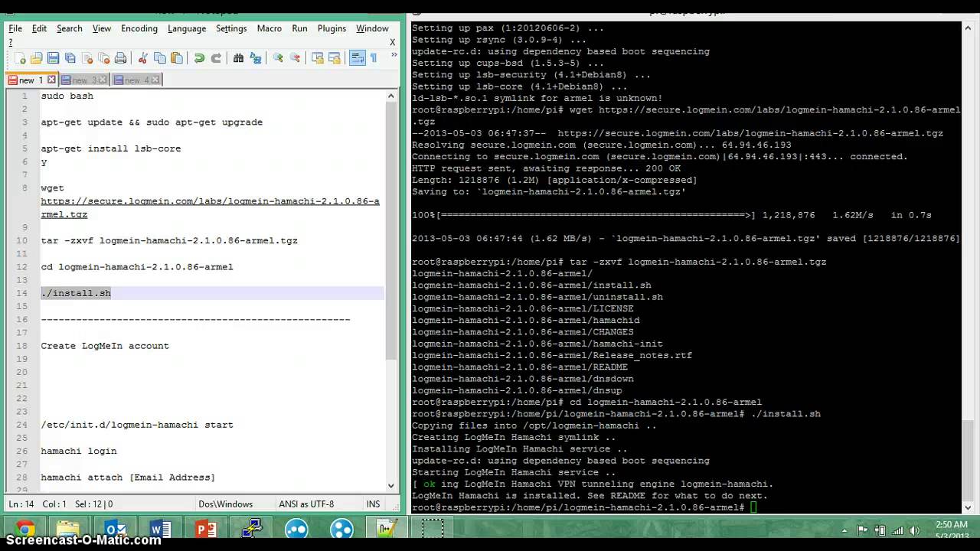Open the Encoding menu
980x551 pixels.
tap(139, 28)
